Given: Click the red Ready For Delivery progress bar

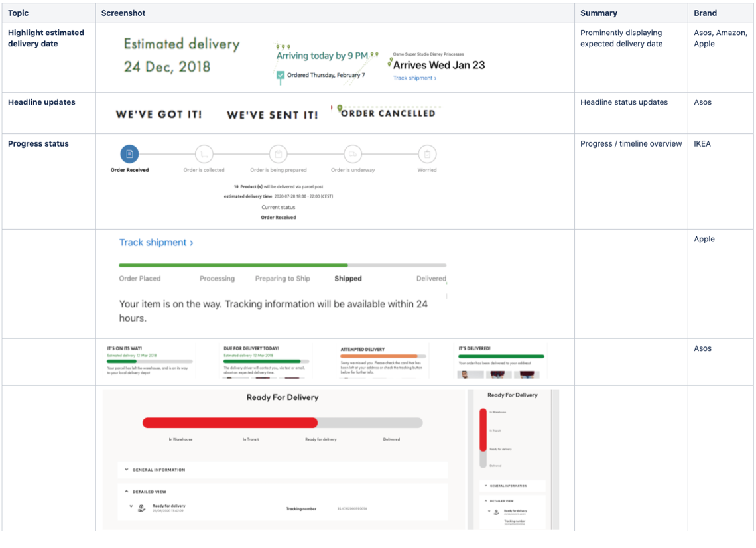Looking at the screenshot, I should pyautogui.click(x=230, y=423).
